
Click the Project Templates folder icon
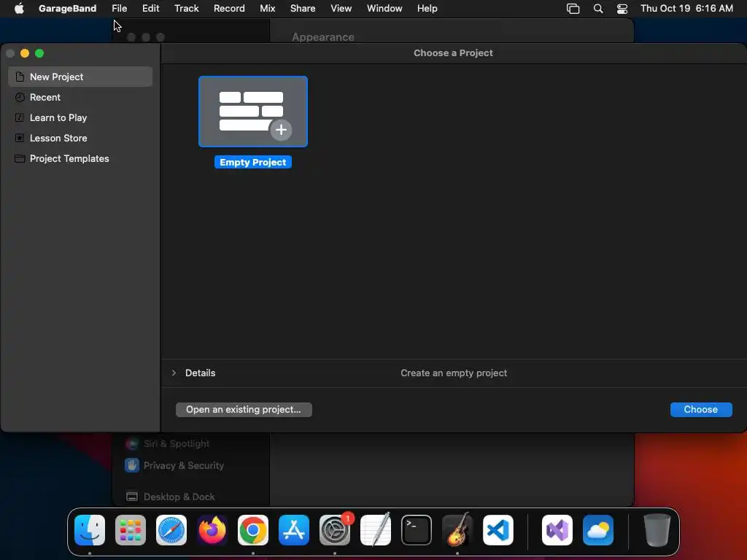20,158
